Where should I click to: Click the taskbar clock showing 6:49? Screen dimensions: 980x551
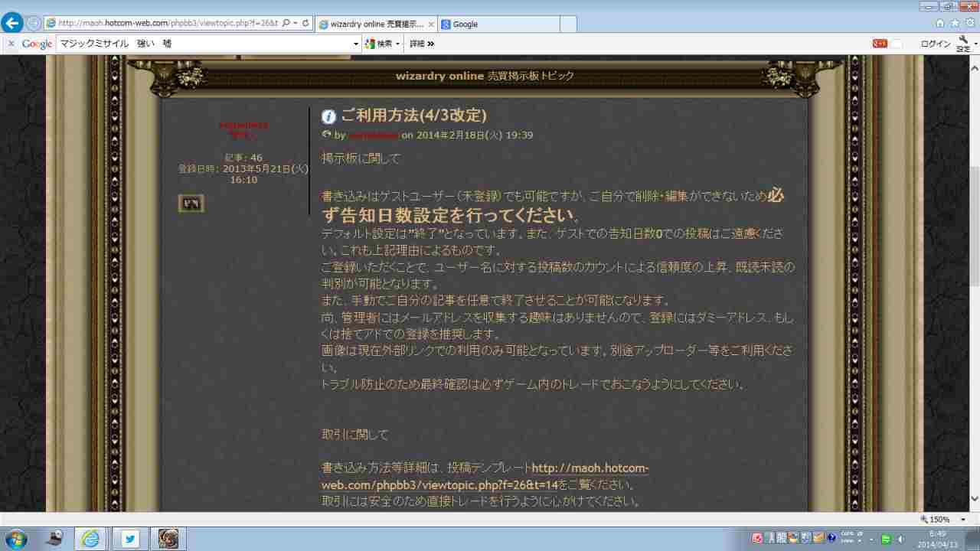936,539
